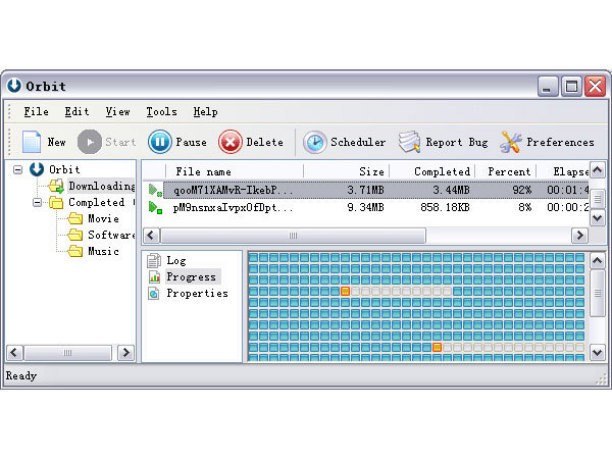Click the 9.34MB size cell
This screenshot has width=612, height=459.
tap(366, 207)
